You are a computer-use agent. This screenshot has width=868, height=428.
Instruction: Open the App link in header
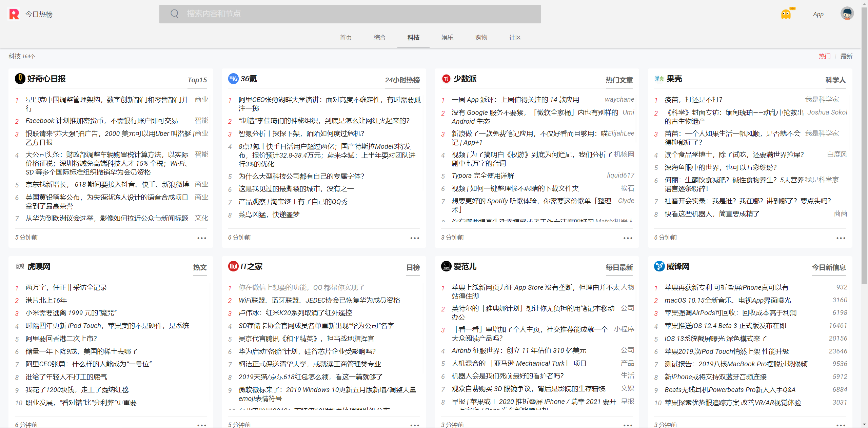pyautogui.click(x=818, y=14)
